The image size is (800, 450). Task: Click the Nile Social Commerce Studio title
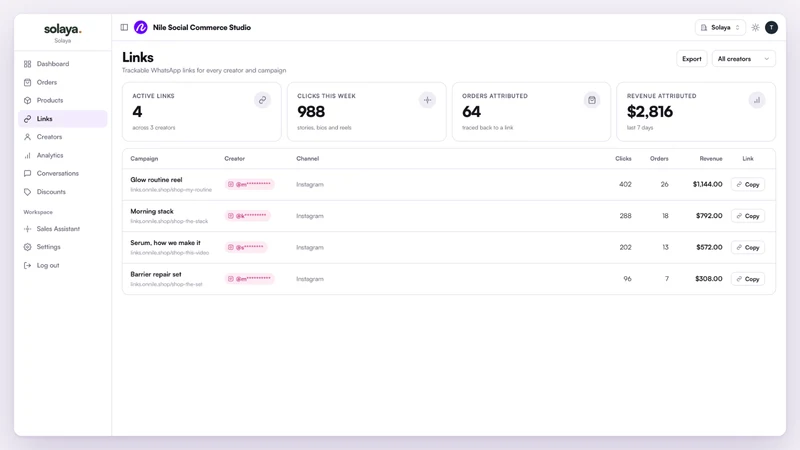coord(202,28)
